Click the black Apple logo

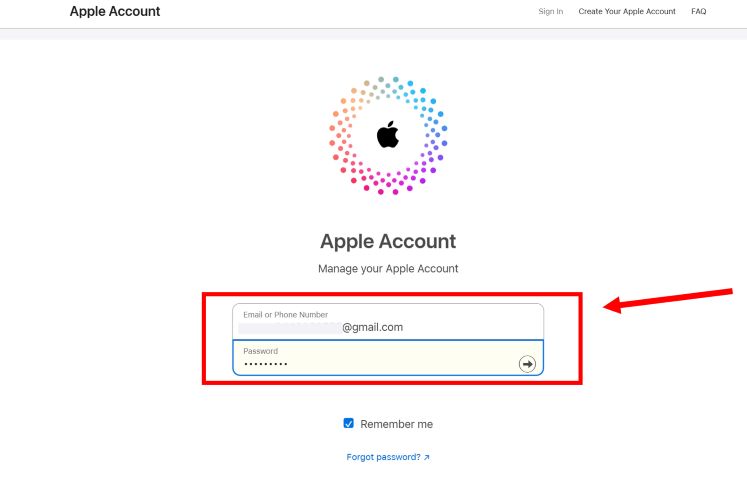[388, 135]
